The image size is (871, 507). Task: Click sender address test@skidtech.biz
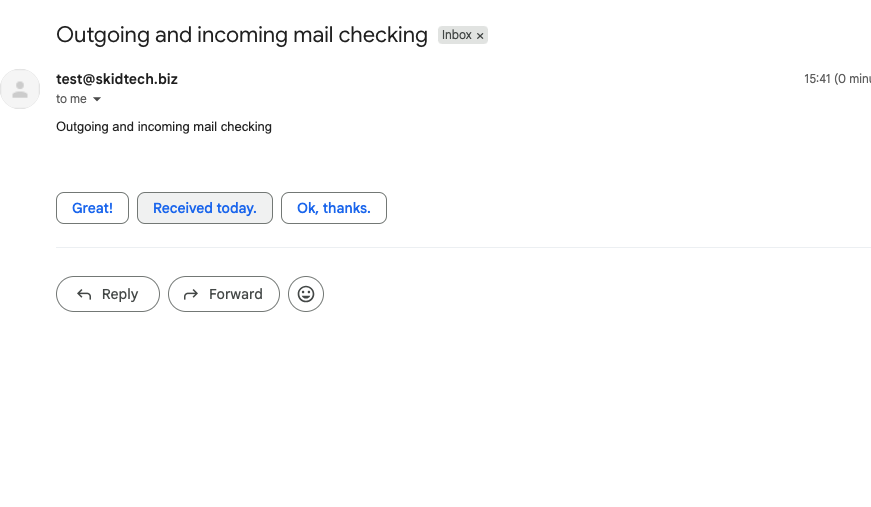(117, 79)
